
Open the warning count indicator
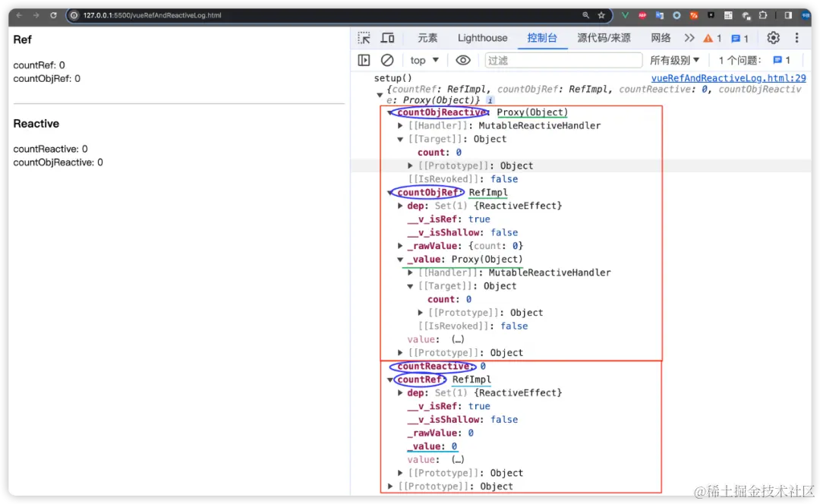(712, 38)
